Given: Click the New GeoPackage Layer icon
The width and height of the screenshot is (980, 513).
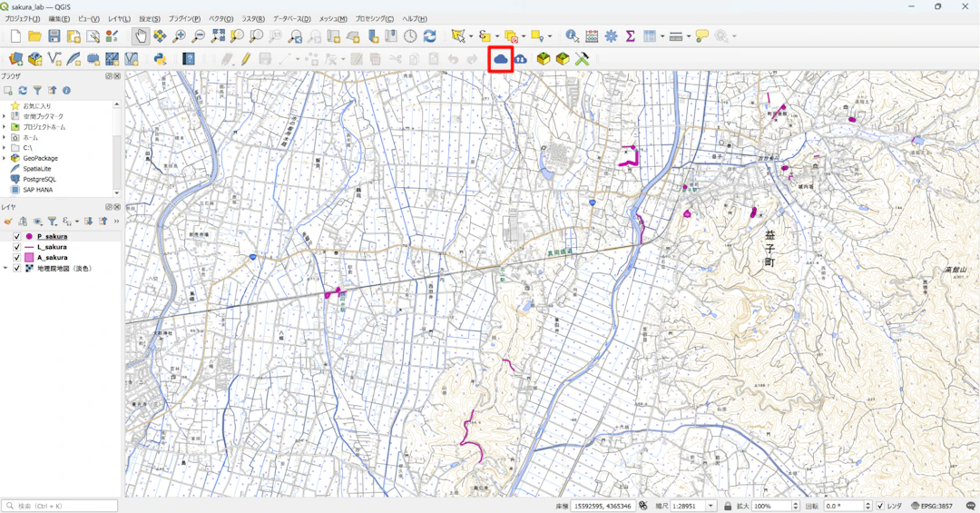Looking at the screenshot, I should (x=35, y=59).
